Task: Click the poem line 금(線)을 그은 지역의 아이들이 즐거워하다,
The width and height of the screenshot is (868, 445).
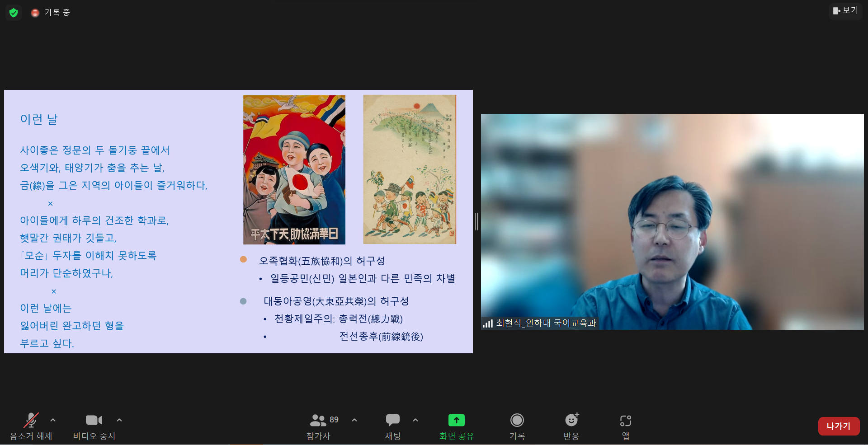Action: point(114,185)
